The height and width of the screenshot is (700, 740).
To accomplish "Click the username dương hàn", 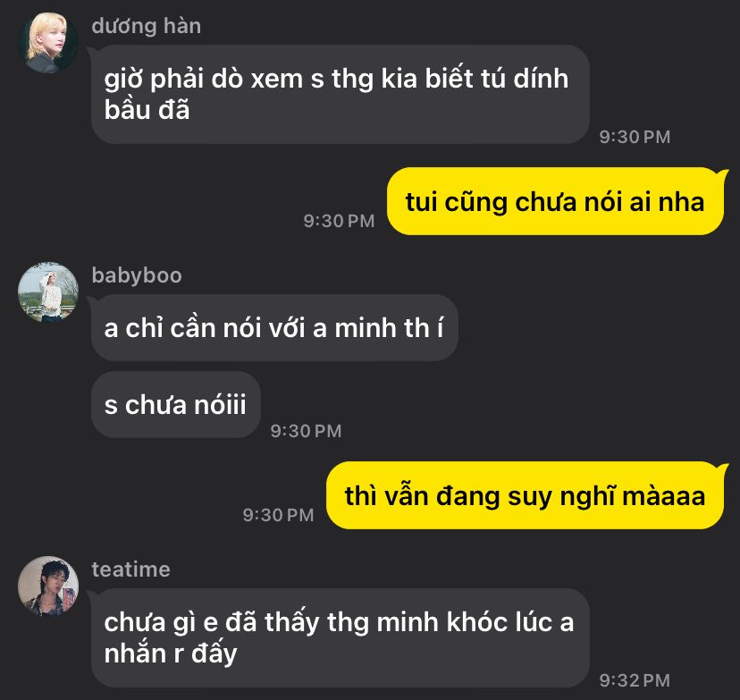I will [147, 26].
